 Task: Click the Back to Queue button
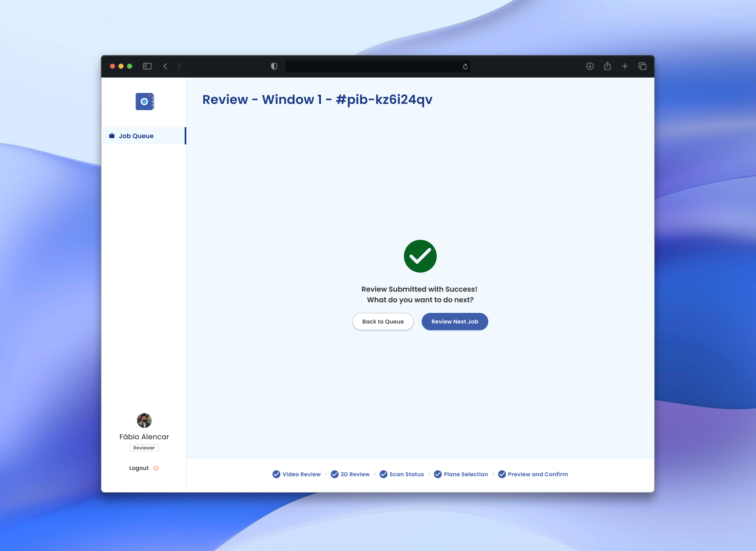pos(383,322)
